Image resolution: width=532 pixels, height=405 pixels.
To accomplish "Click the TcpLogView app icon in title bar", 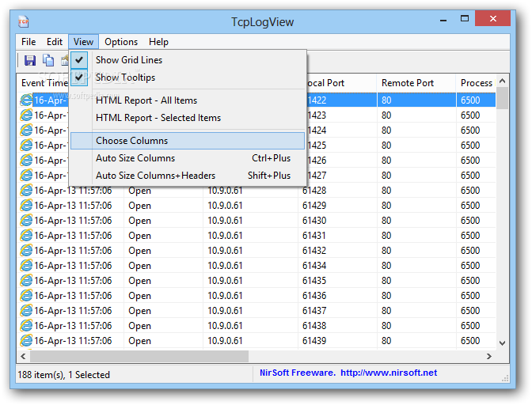I will point(24,21).
